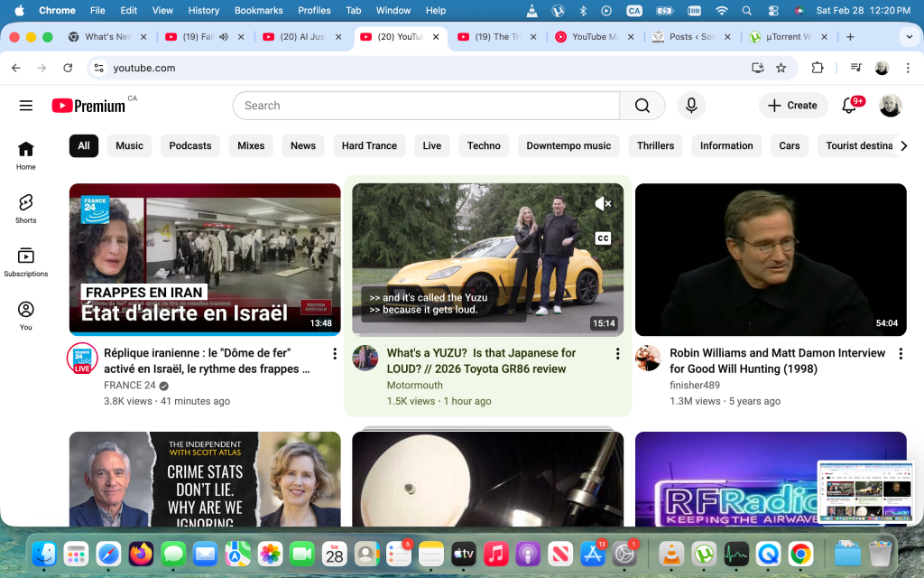Select the Hard Trance filter chip
The width and height of the screenshot is (924, 578).
point(369,145)
